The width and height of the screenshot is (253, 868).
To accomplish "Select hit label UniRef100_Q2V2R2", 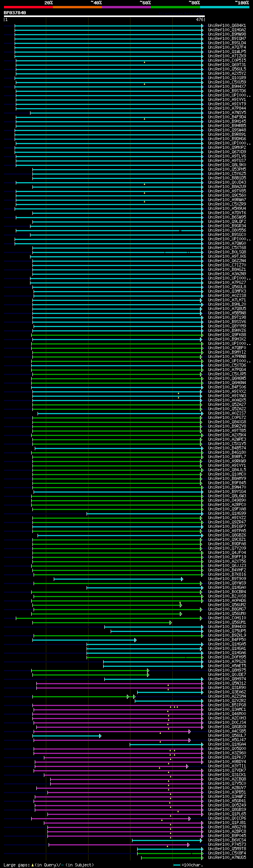I will coord(227,700).
